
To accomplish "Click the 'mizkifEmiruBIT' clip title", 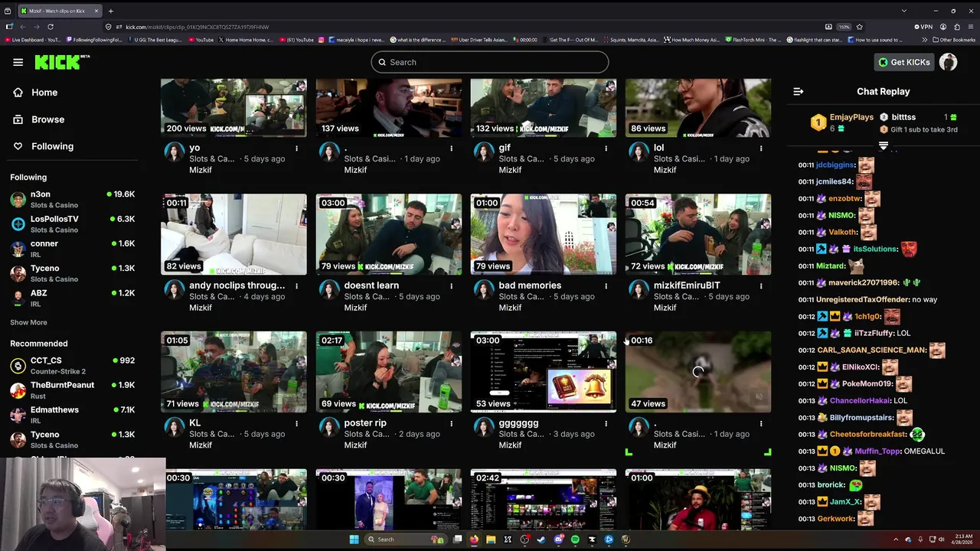I will pyautogui.click(x=687, y=285).
